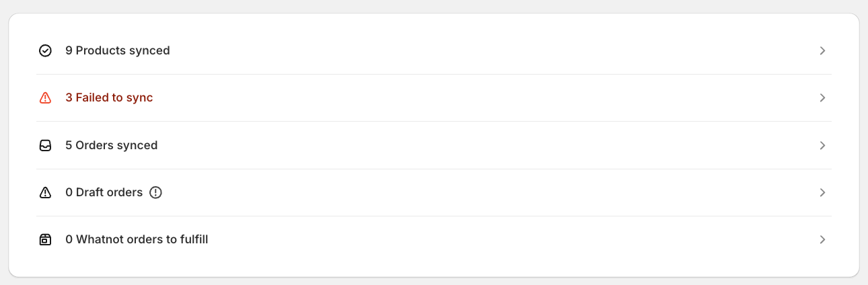Click the red warning triangle icon
The image size is (868, 285).
pyautogui.click(x=45, y=98)
